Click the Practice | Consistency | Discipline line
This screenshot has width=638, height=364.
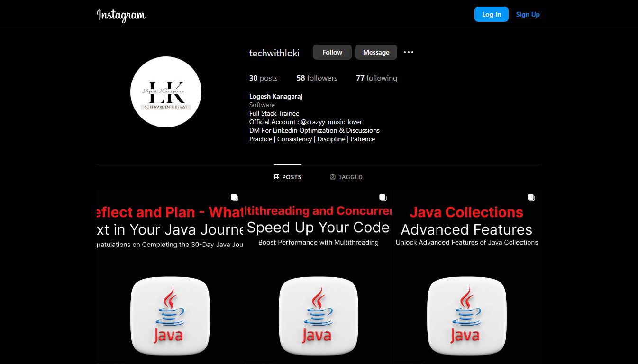coord(312,139)
